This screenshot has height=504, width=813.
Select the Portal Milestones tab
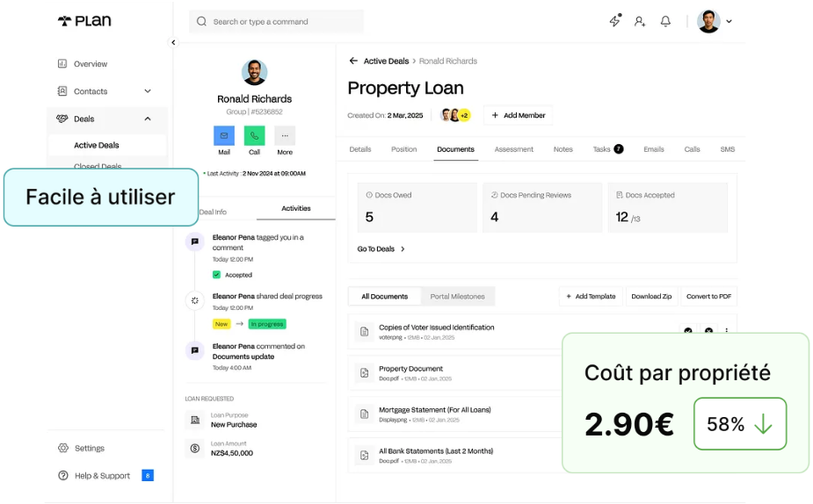click(x=457, y=297)
